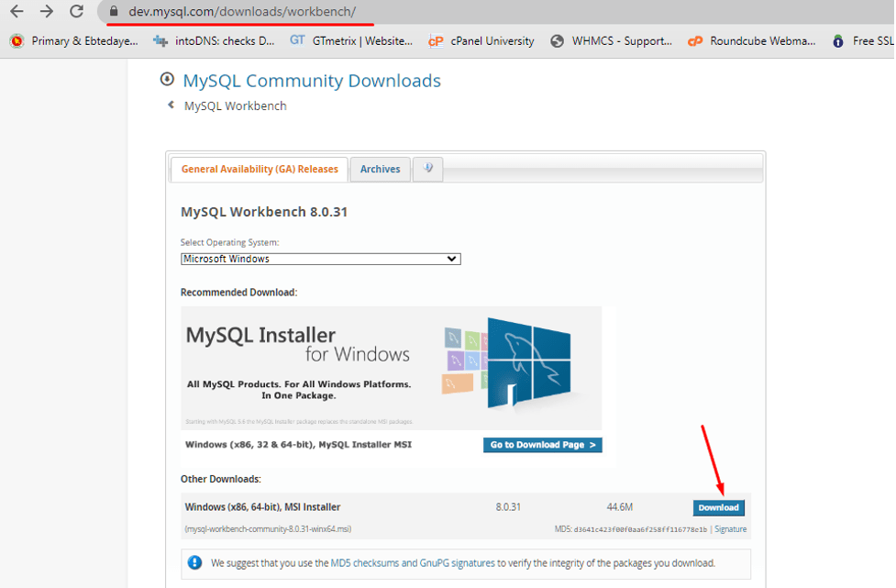Click the Recommended Download label
Viewport: 896px width, 588px height.
pyautogui.click(x=238, y=292)
